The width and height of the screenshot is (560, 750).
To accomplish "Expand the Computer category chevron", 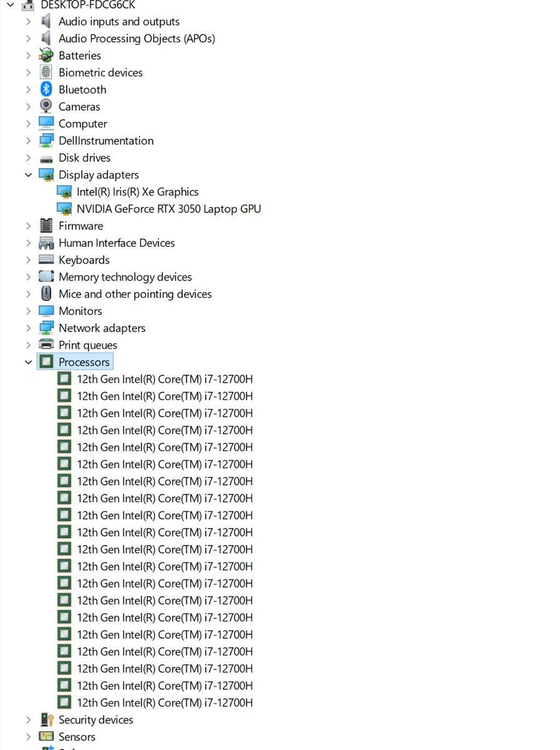I will (x=28, y=124).
